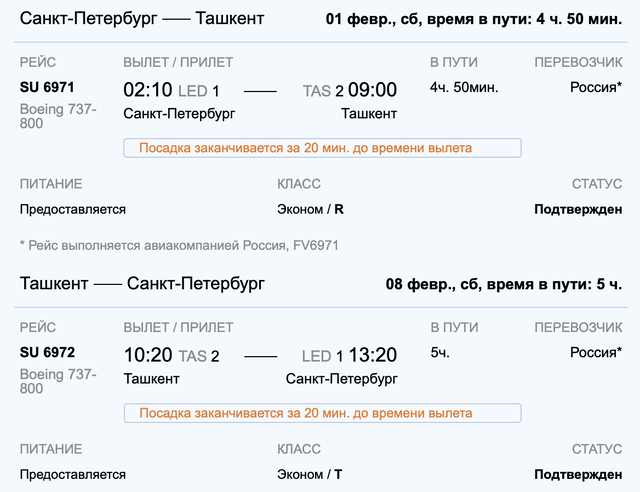The image size is (640, 492).
Task: Click footnote about operating airline FV6971
Action: click(179, 245)
